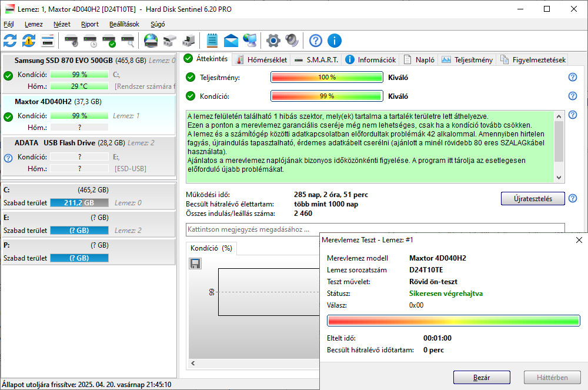Switch to the Hőmérséklet tab

(262, 59)
